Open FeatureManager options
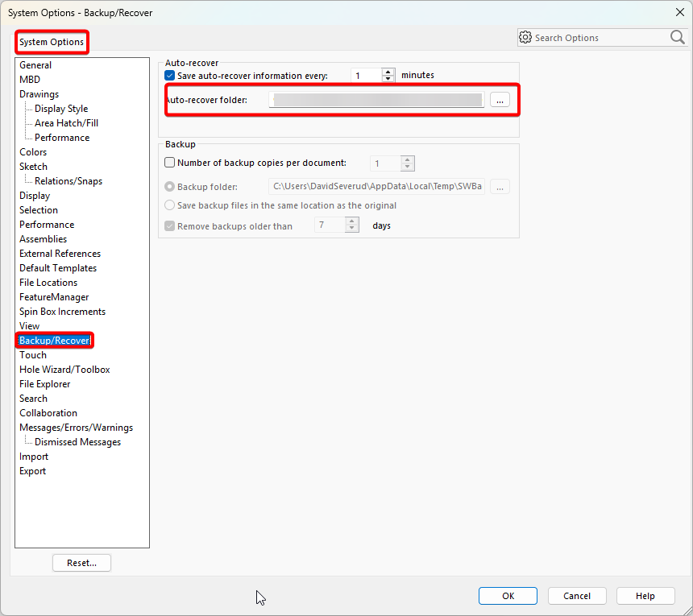Viewport: 693px width, 616px height. pos(54,297)
